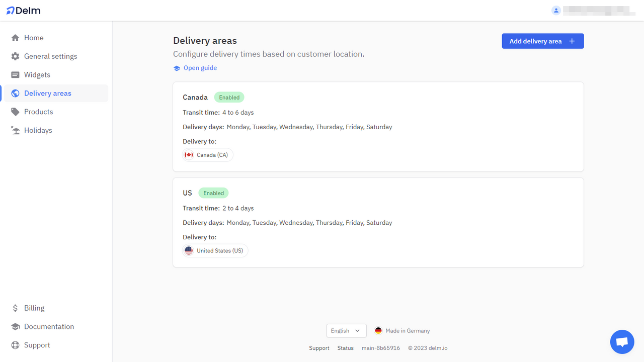Image resolution: width=644 pixels, height=362 pixels.
Task: Click the Enabled badge on the Canada area
Action: [229, 97]
